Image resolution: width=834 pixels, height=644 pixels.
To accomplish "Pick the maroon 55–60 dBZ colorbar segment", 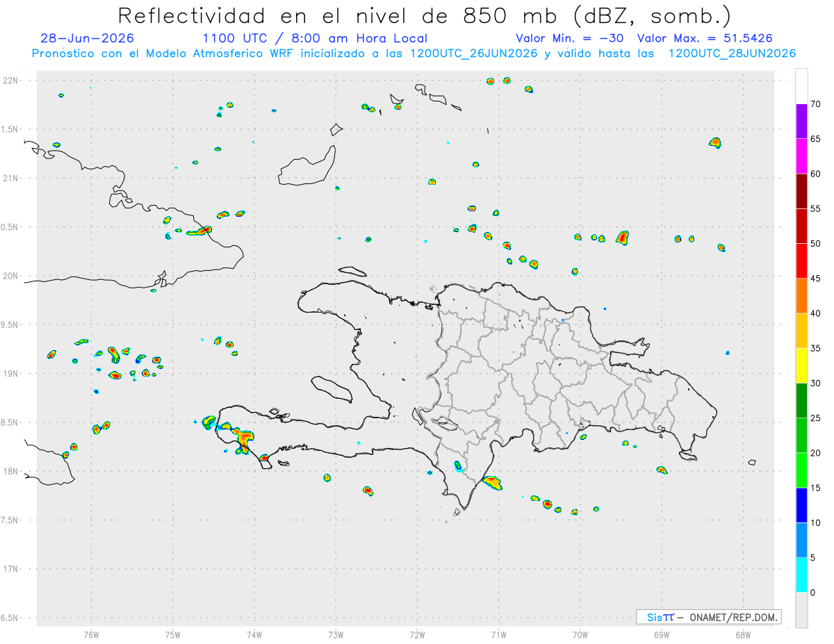I will [x=801, y=191].
